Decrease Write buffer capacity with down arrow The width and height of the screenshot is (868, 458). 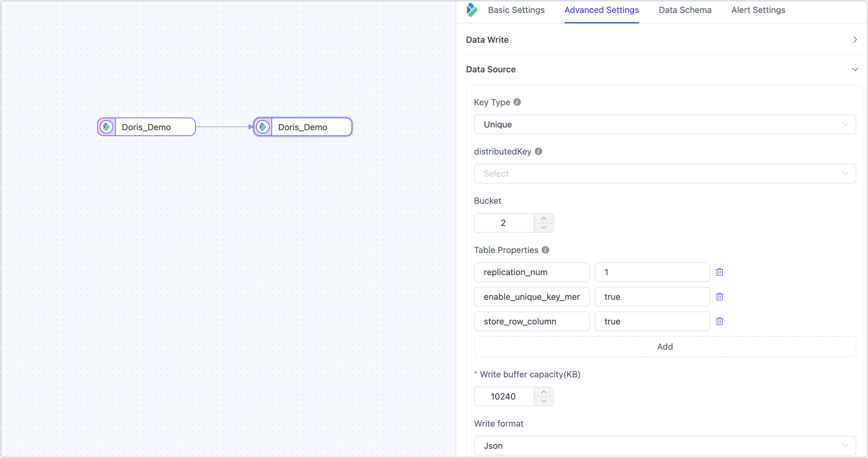(x=544, y=401)
